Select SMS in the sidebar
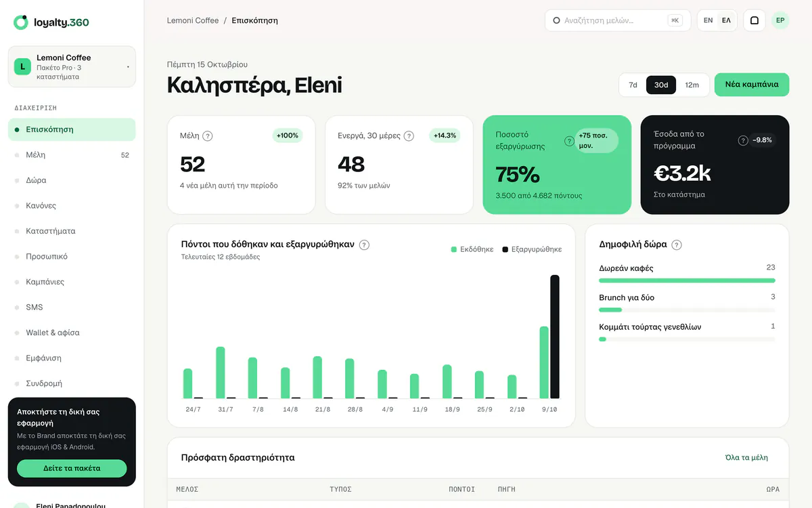812x508 pixels. [72, 308]
